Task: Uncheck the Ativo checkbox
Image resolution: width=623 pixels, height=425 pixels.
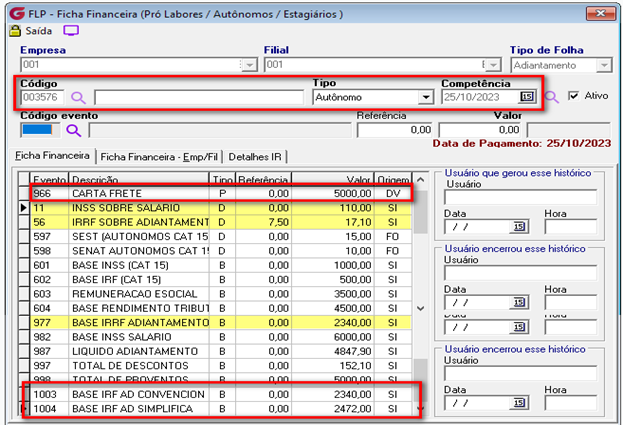Action: tap(573, 96)
